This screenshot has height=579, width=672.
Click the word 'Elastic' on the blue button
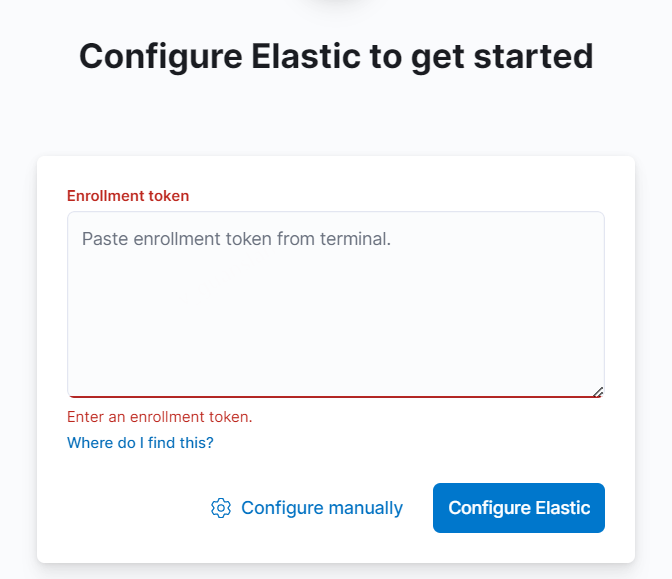[563, 508]
